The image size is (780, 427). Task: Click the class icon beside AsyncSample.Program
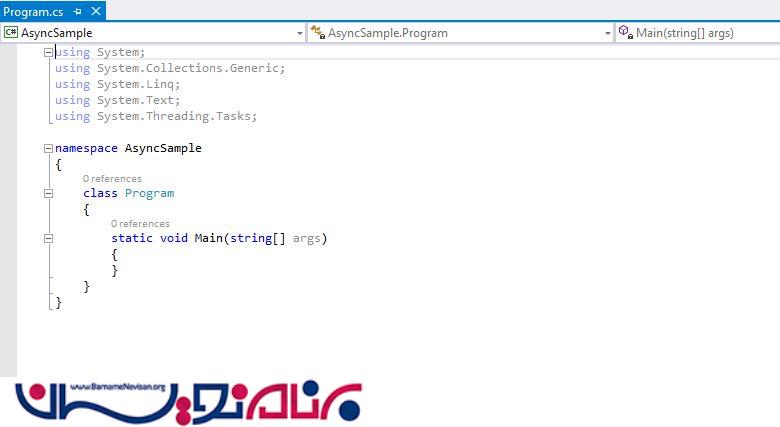(318, 33)
